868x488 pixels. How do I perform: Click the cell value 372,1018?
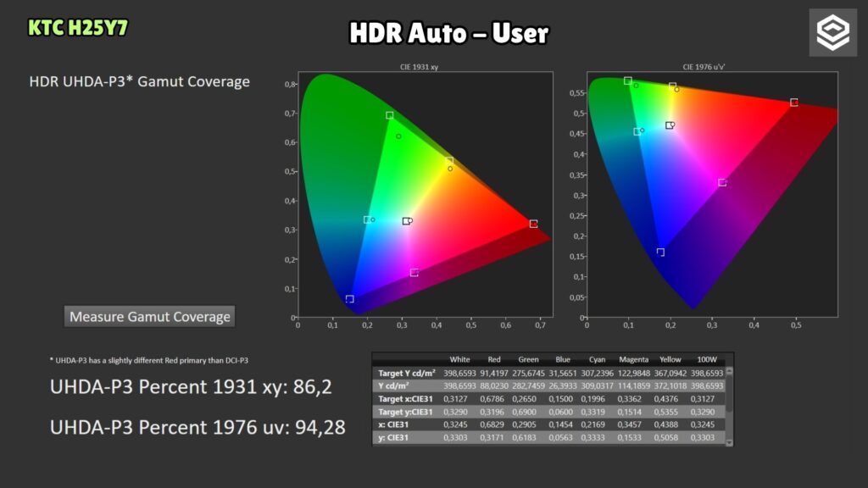[x=670, y=385]
